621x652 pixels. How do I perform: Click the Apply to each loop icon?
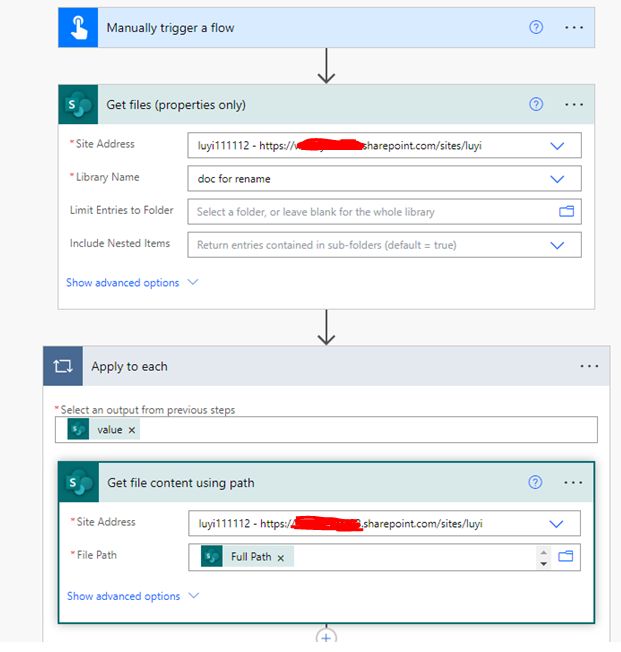[63, 366]
